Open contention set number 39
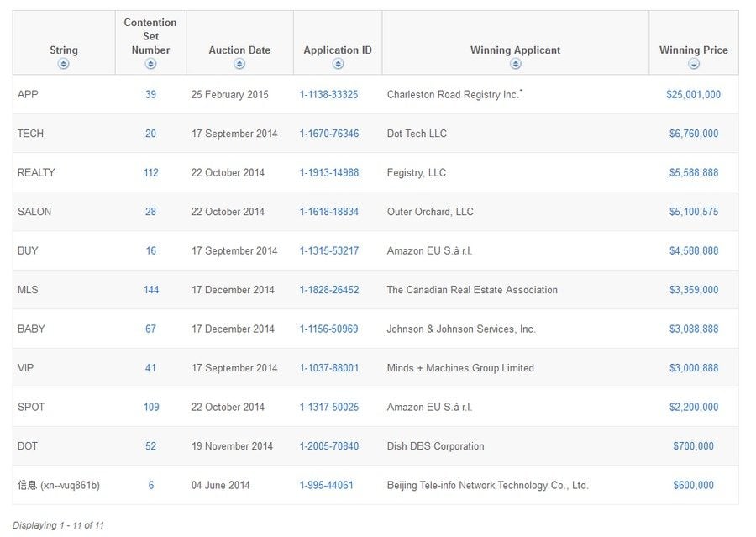Viewport: 756px width, 537px height. (150, 95)
